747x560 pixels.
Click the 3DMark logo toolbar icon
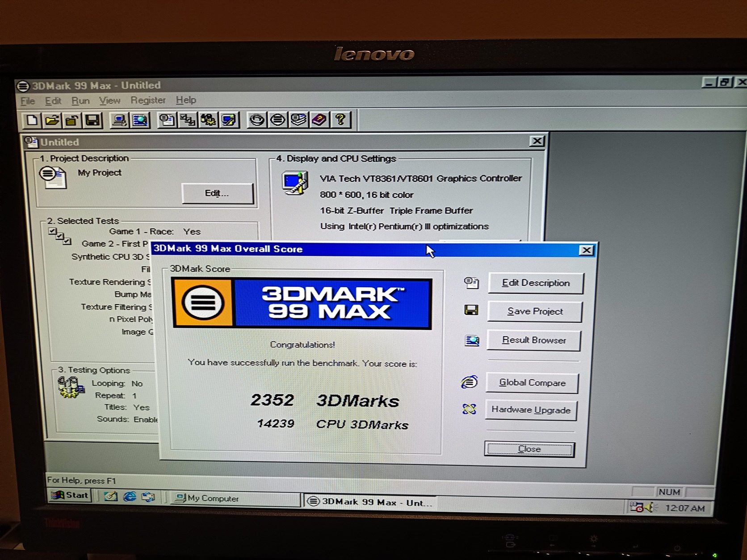277,120
